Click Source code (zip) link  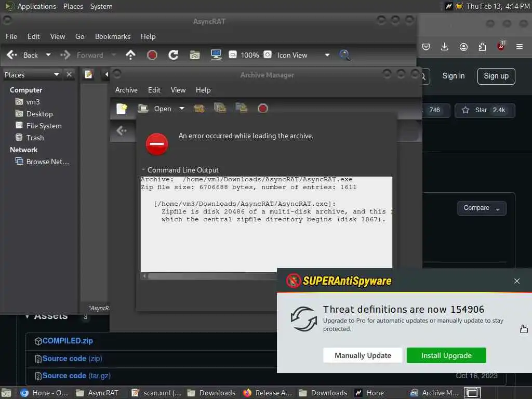click(x=72, y=358)
